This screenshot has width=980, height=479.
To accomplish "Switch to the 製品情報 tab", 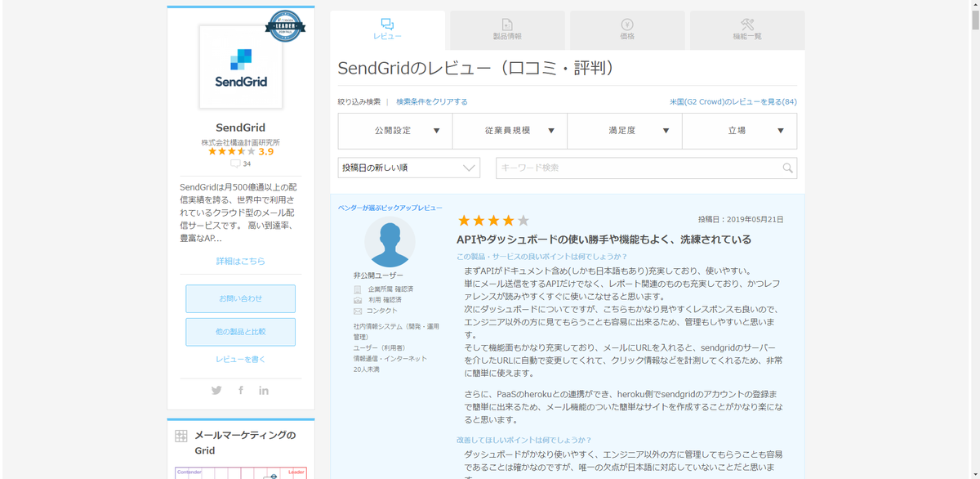I will 507,29.
